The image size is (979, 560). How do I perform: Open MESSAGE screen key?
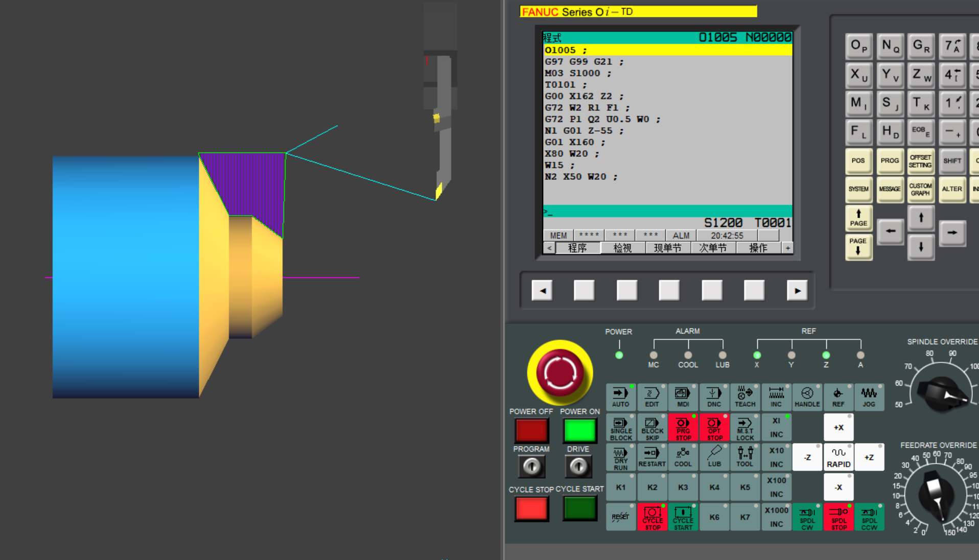[x=890, y=189]
